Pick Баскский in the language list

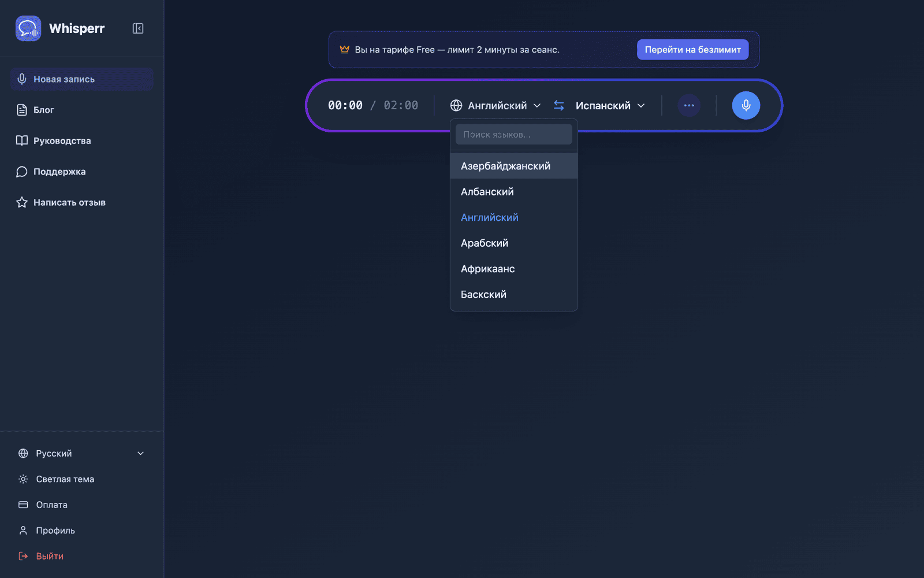coord(514,294)
